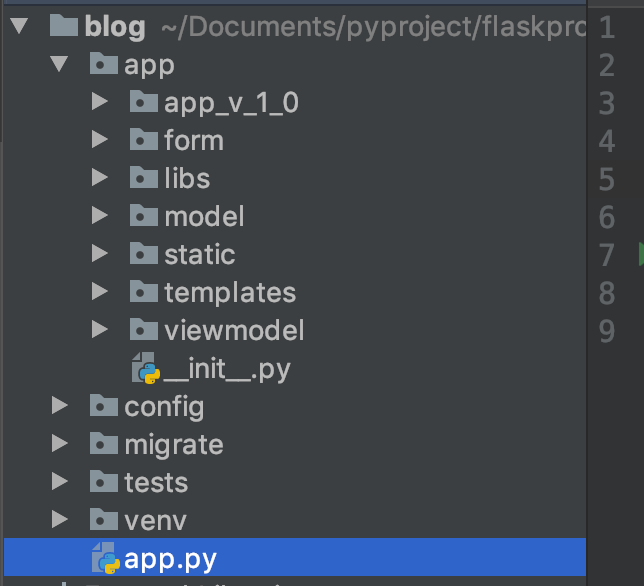Click the Python file icon of app.py
This screenshot has height=586, width=644.
point(105,558)
